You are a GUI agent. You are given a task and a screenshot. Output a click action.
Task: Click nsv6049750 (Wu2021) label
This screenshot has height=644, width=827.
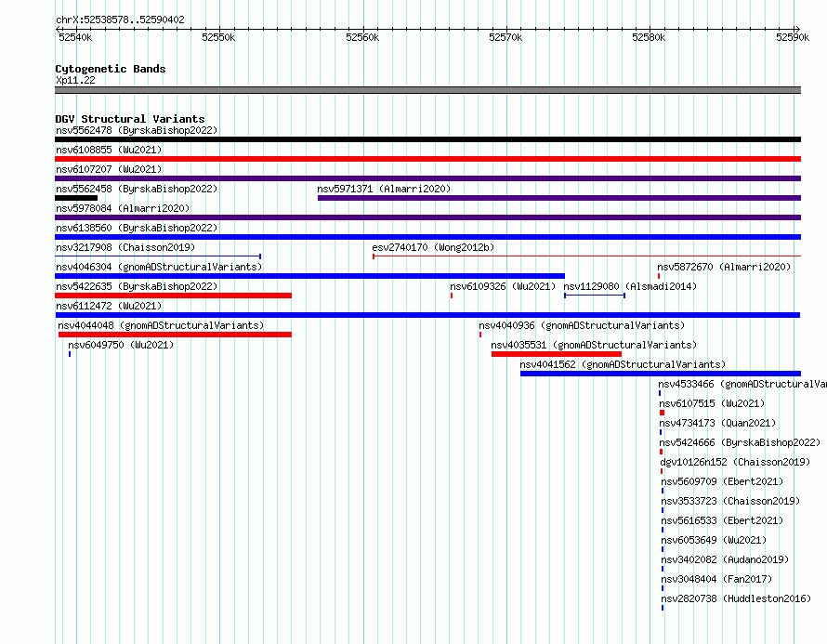pos(121,345)
